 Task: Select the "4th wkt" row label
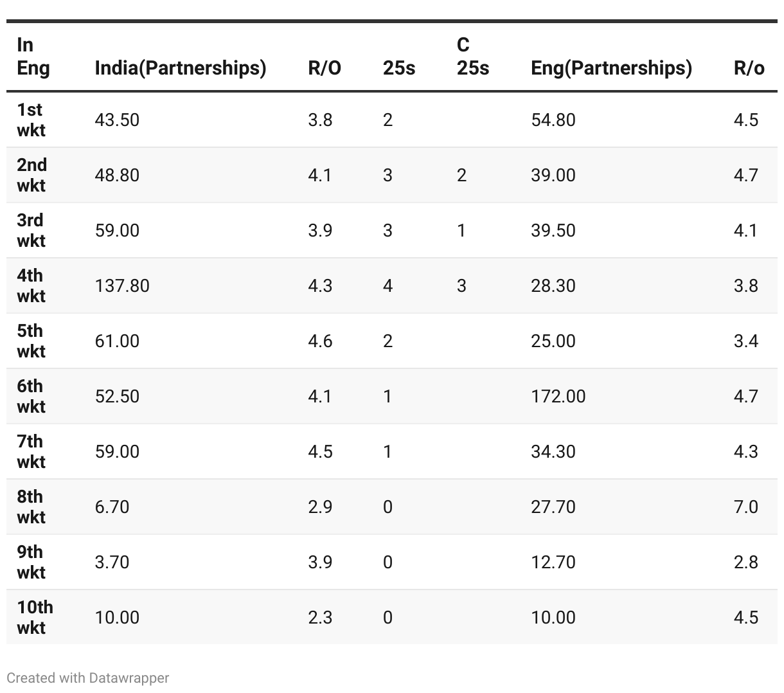coord(31,285)
